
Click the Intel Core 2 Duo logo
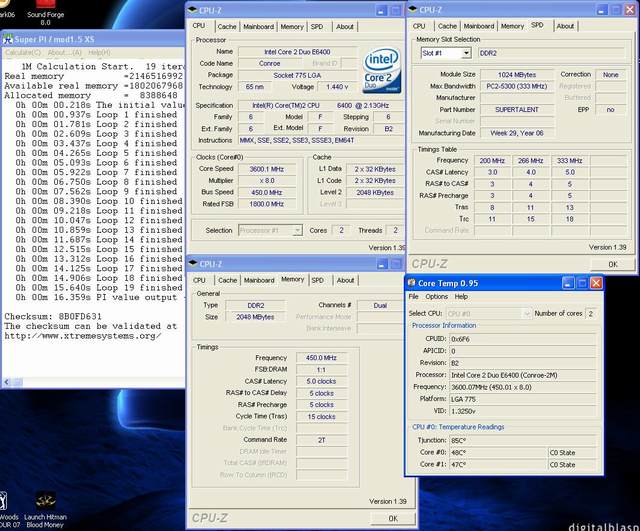click(382, 70)
